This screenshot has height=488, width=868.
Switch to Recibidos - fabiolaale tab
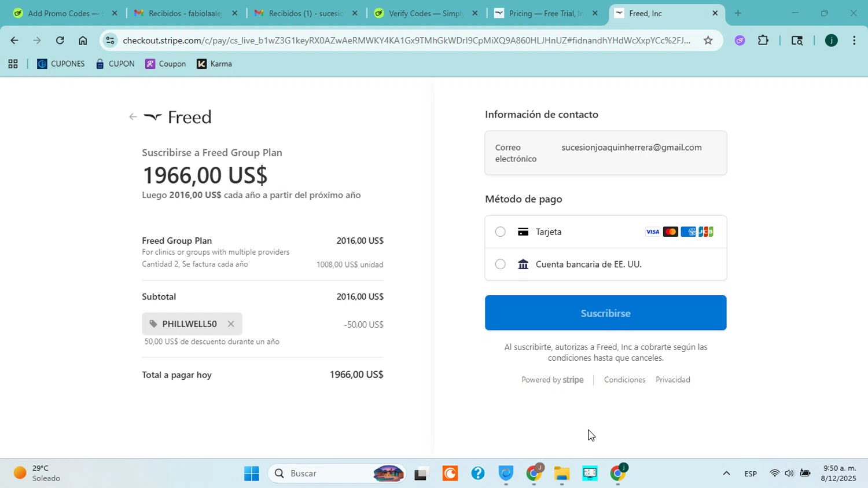(x=185, y=13)
